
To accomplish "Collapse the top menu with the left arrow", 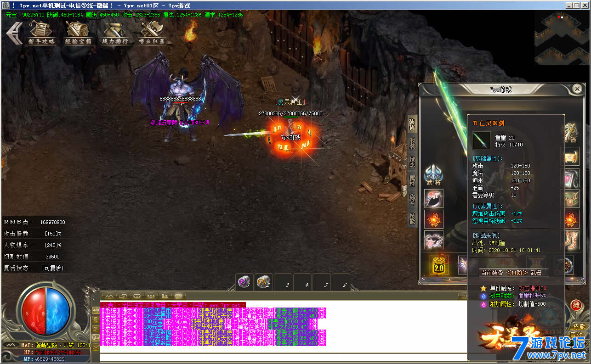I will point(14,34).
